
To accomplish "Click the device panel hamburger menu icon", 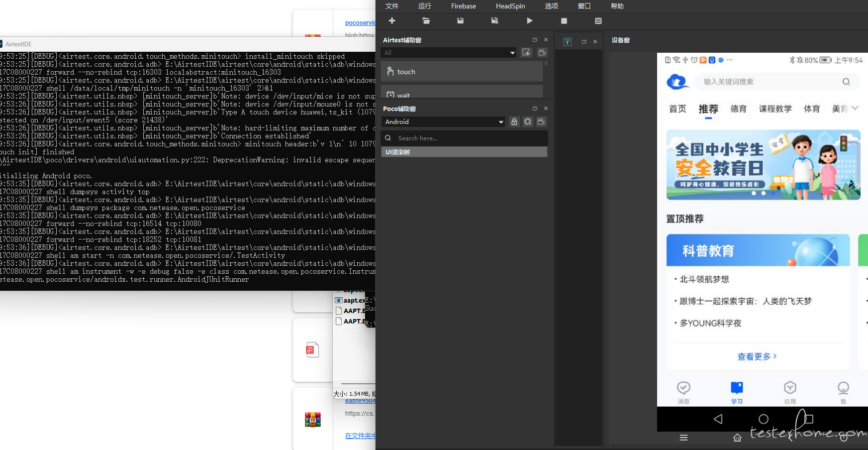I will tap(683, 438).
